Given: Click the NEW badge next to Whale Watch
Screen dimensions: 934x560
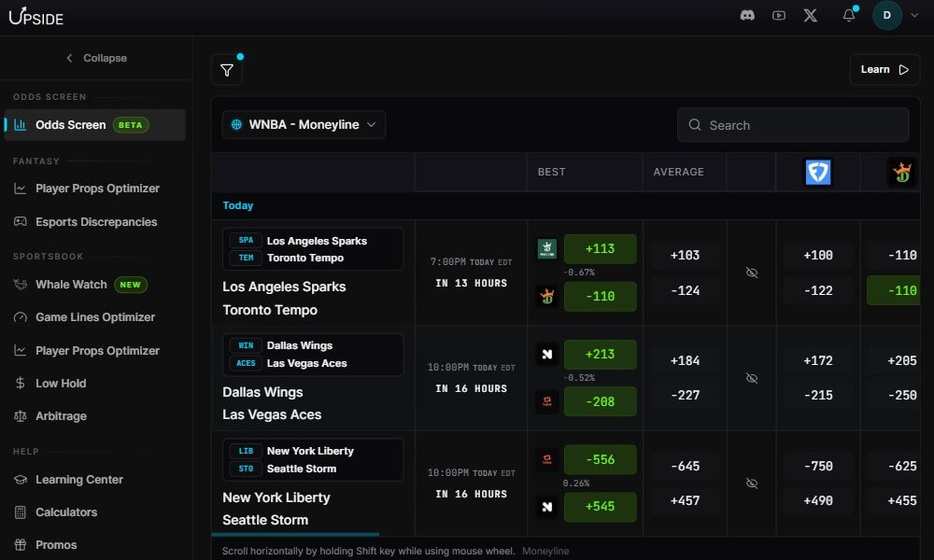Looking at the screenshot, I should point(131,285).
